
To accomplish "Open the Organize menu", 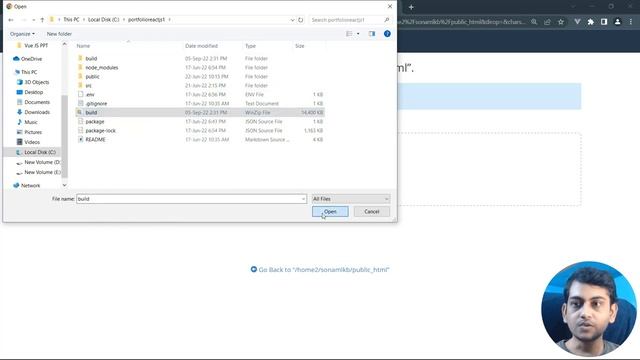I will 22,34.
